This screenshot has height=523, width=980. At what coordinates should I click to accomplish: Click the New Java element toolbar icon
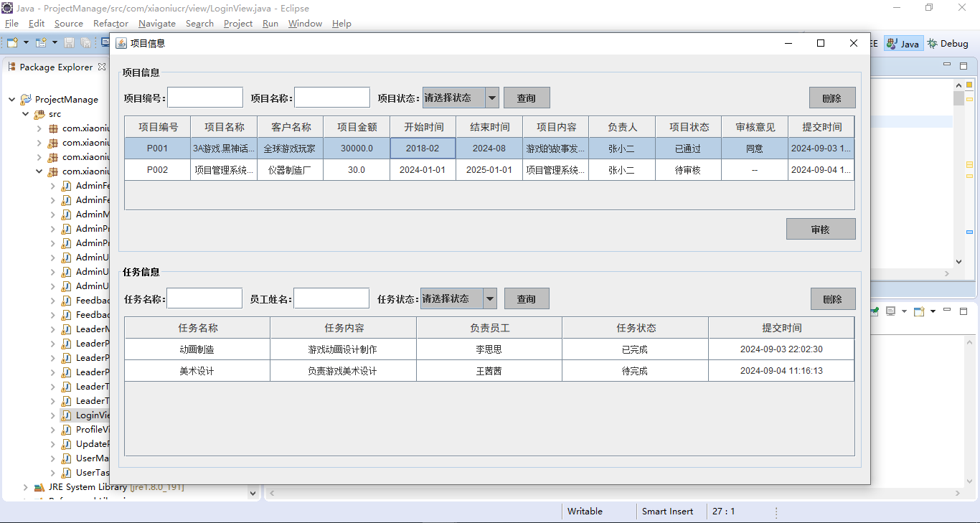click(x=41, y=43)
